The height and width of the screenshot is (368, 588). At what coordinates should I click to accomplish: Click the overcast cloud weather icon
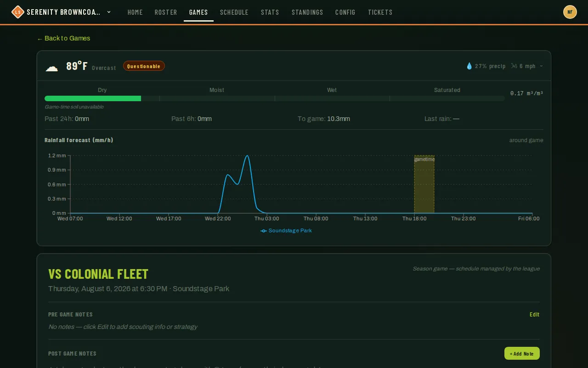[x=51, y=68]
